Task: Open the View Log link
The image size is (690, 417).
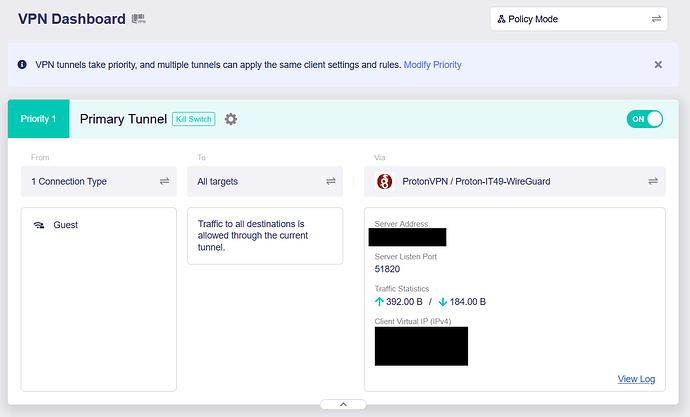Action: tap(636, 379)
